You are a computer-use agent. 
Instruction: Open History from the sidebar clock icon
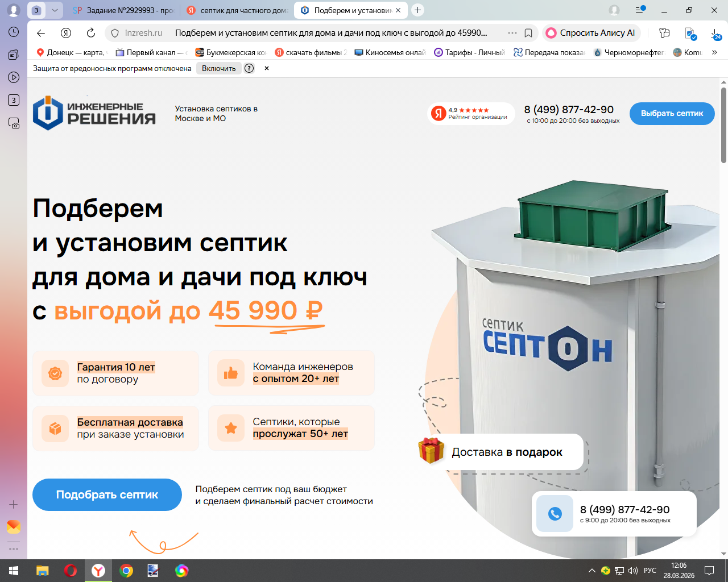point(14,32)
